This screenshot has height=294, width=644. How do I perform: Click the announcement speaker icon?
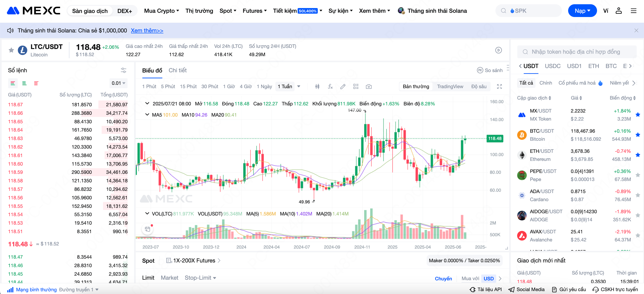pos(10,30)
